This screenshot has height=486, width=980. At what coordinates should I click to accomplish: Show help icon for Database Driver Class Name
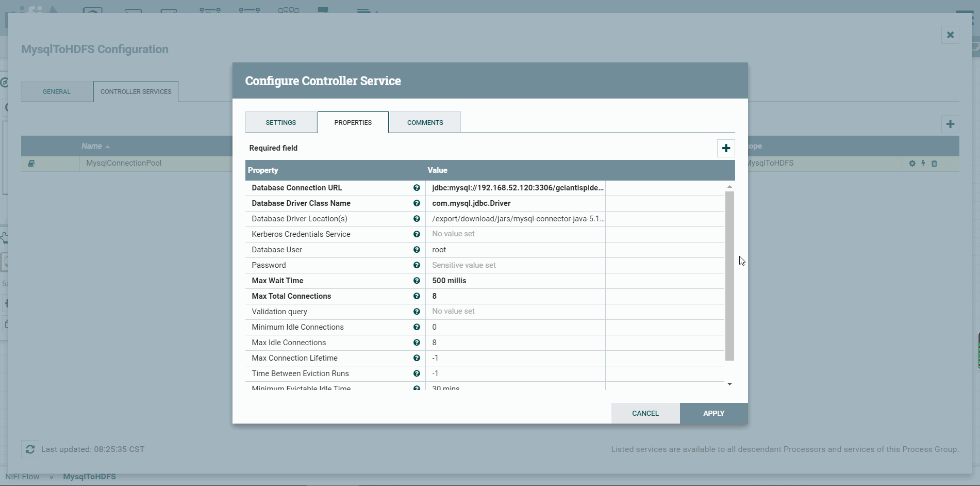(417, 203)
